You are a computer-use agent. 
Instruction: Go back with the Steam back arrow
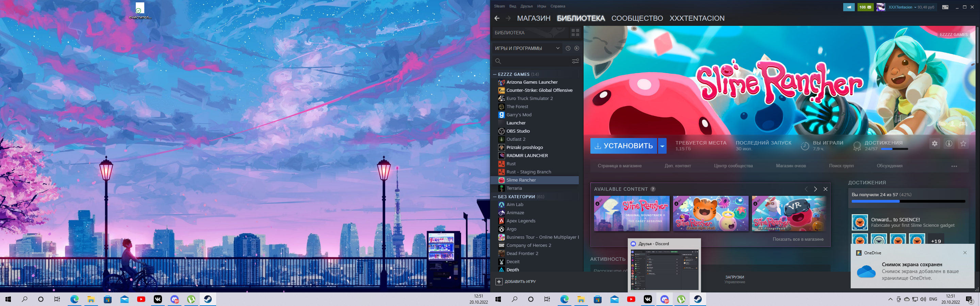pos(497,18)
